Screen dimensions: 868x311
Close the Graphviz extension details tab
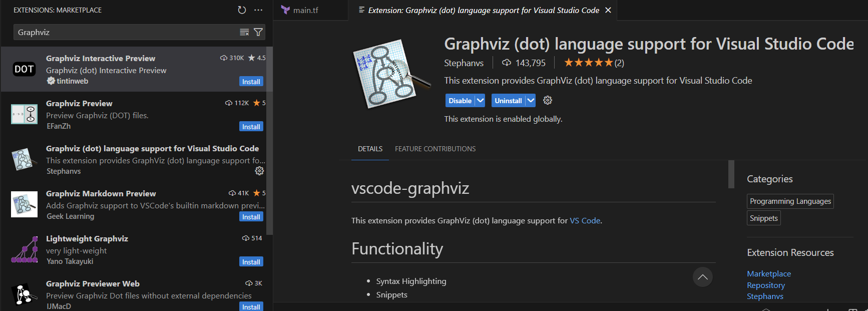608,10
